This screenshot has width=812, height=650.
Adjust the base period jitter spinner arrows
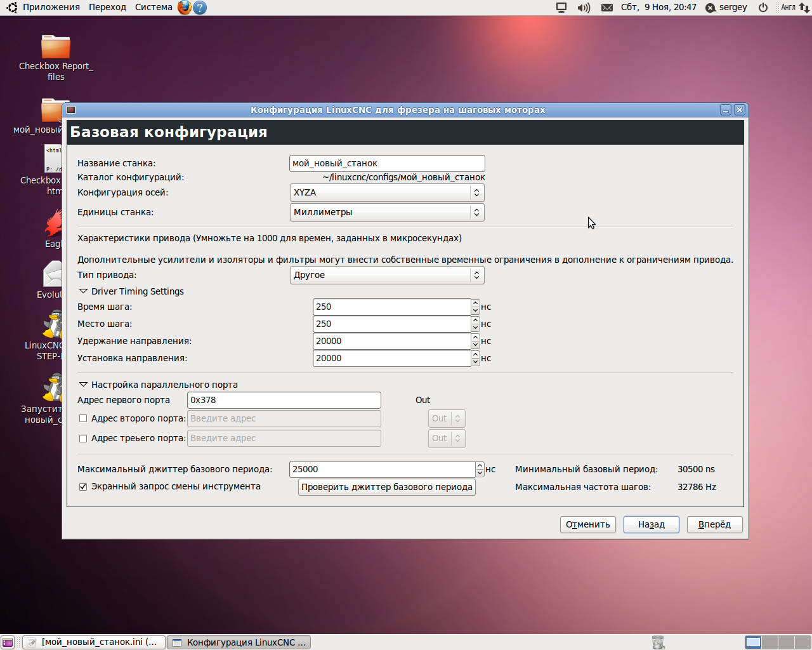pyautogui.click(x=480, y=469)
